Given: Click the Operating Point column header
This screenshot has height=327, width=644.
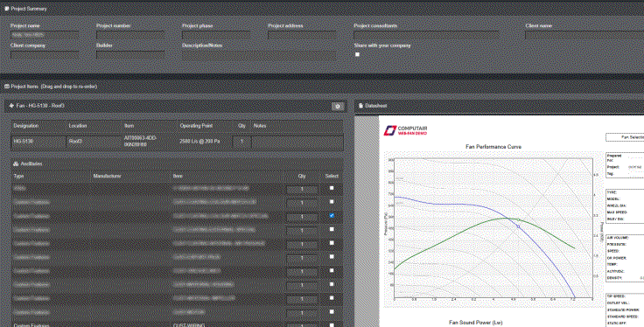Looking at the screenshot, I should coord(196,126).
